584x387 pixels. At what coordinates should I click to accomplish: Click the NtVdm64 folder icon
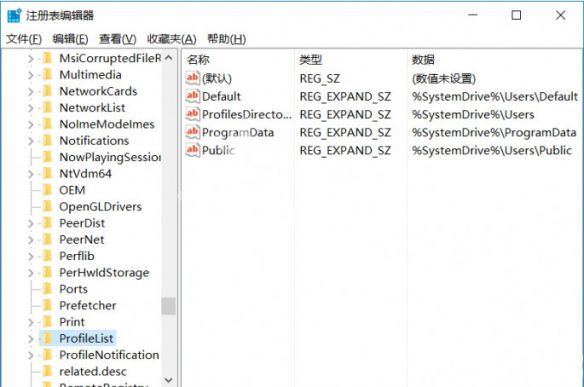coord(47,174)
